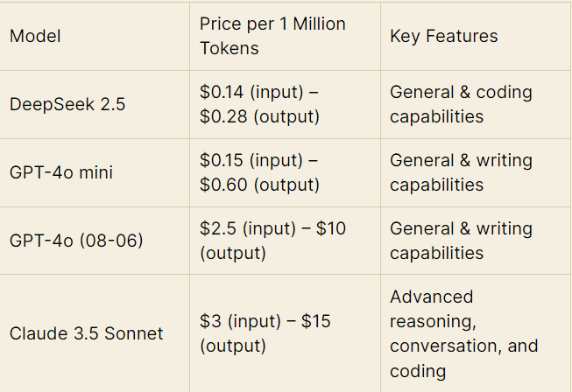Viewport: 572px width, 392px height.
Task: Click the key features cell for GPT-4o (08-06)
Action: pyautogui.click(x=461, y=241)
